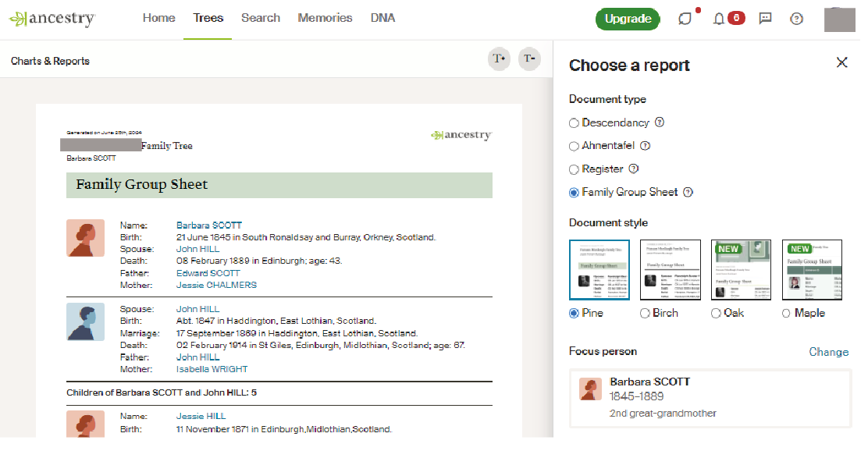Viewport: 868px width, 451px height.
Task: Select the Descendancy document type
Action: tap(572, 123)
